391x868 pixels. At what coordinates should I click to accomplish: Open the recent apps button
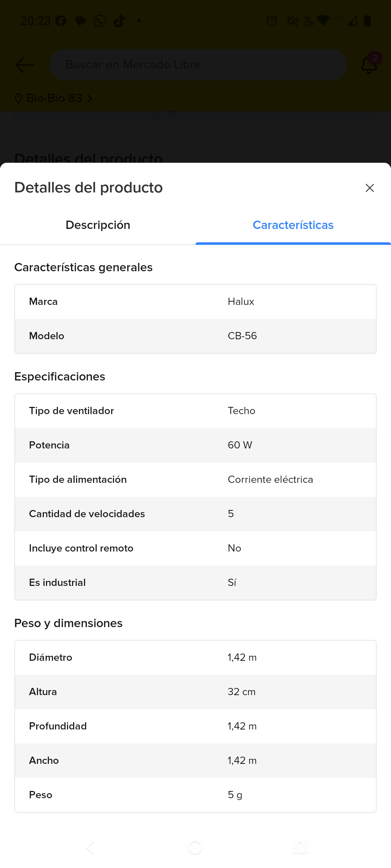tap(300, 847)
